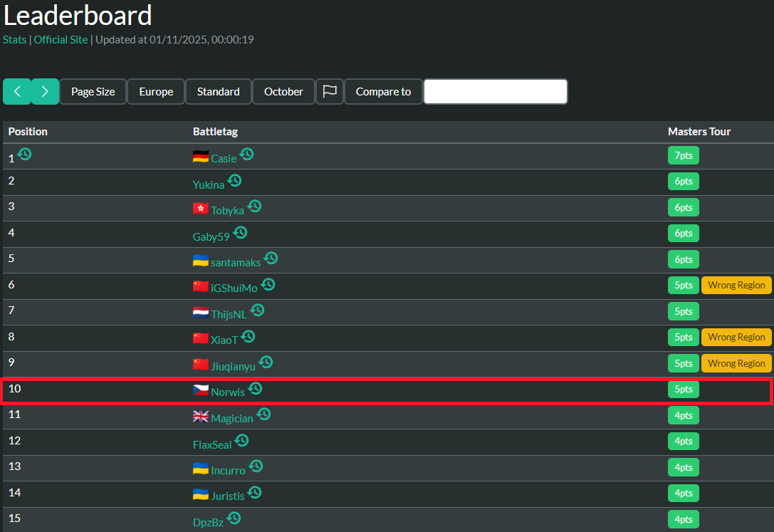Open Magician player profile link
774x532 pixels.
tap(232, 418)
